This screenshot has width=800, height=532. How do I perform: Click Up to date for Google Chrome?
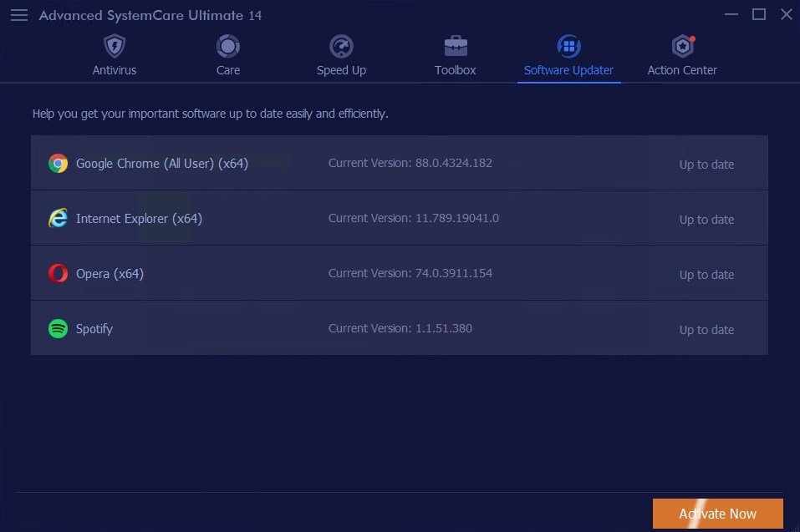(706, 165)
